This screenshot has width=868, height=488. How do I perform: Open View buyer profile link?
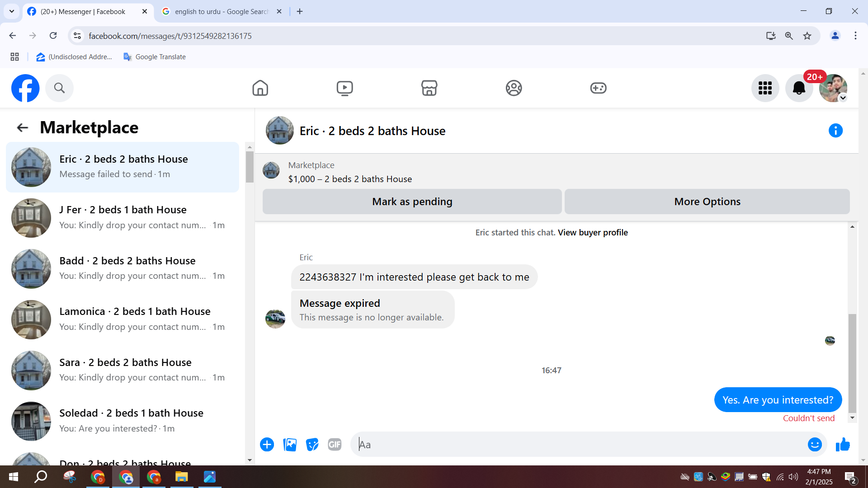point(593,232)
